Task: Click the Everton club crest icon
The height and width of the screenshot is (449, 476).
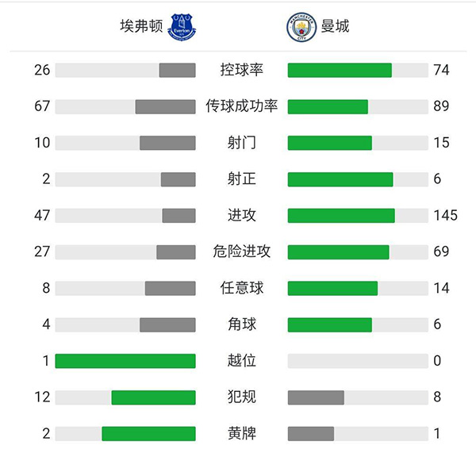Action: pyautogui.click(x=182, y=27)
